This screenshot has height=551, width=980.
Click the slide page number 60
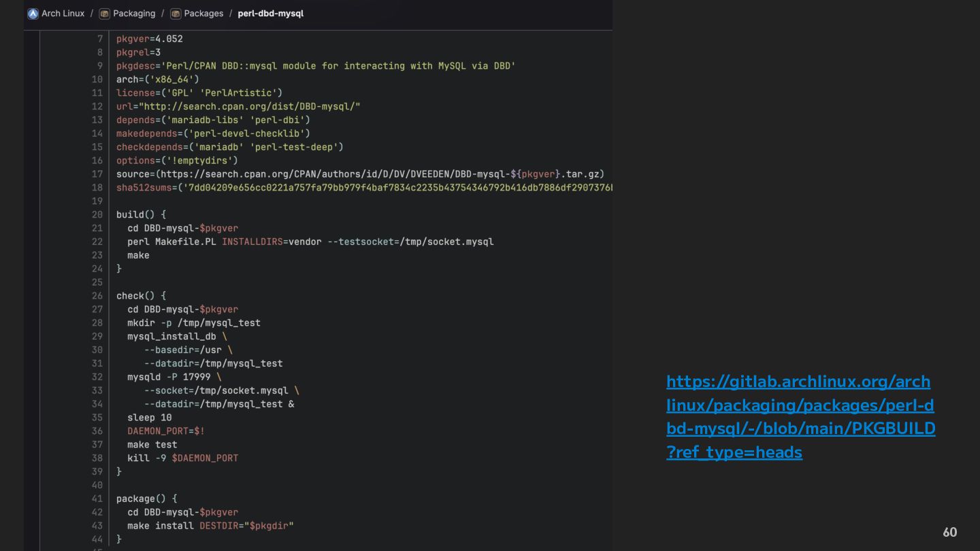coord(949,532)
